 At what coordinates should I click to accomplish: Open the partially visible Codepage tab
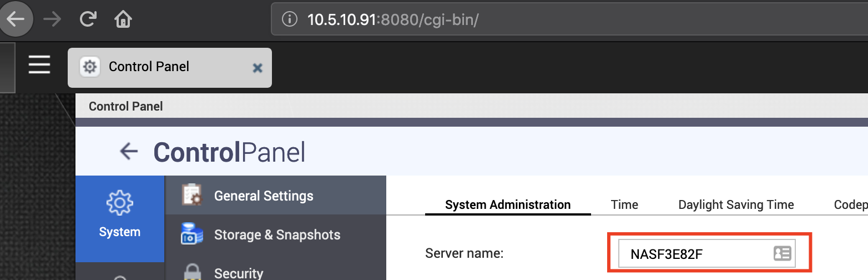pyautogui.click(x=850, y=204)
